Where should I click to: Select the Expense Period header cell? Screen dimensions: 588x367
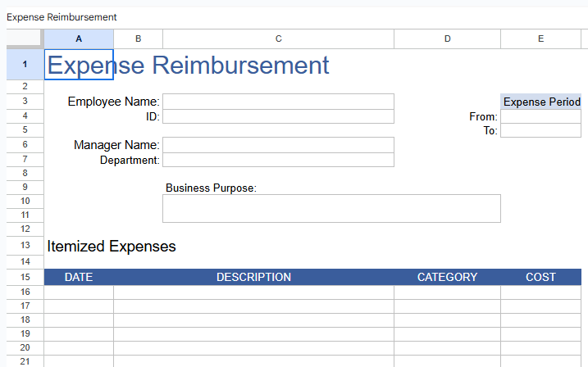(541, 102)
